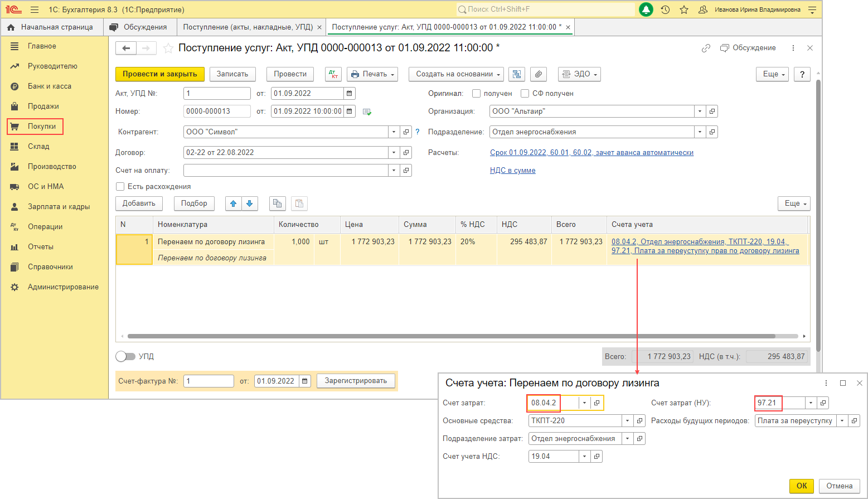Click the green posted-date indicator icon
This screenshot has height=499, width=868.
tap(367, 112)
